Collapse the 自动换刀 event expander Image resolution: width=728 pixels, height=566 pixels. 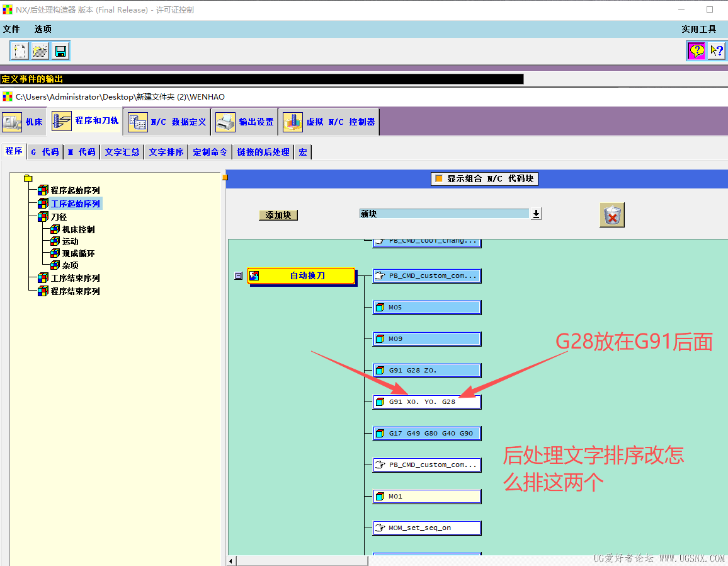click(238, 276)
